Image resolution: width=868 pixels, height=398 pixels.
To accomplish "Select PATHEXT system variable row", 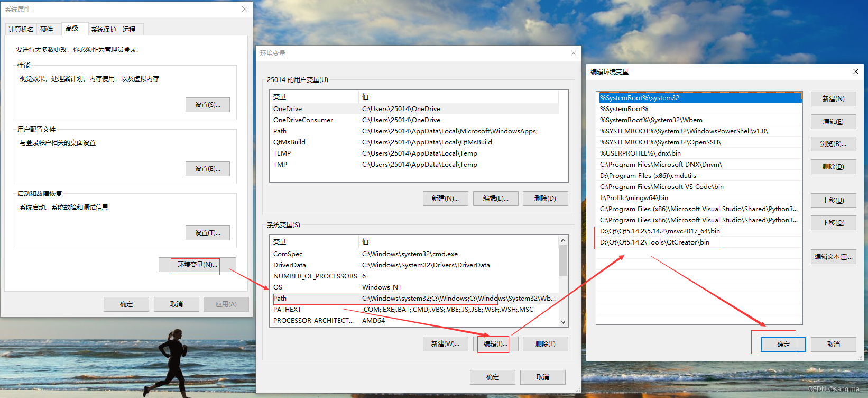I will click(x=414, y=310).
